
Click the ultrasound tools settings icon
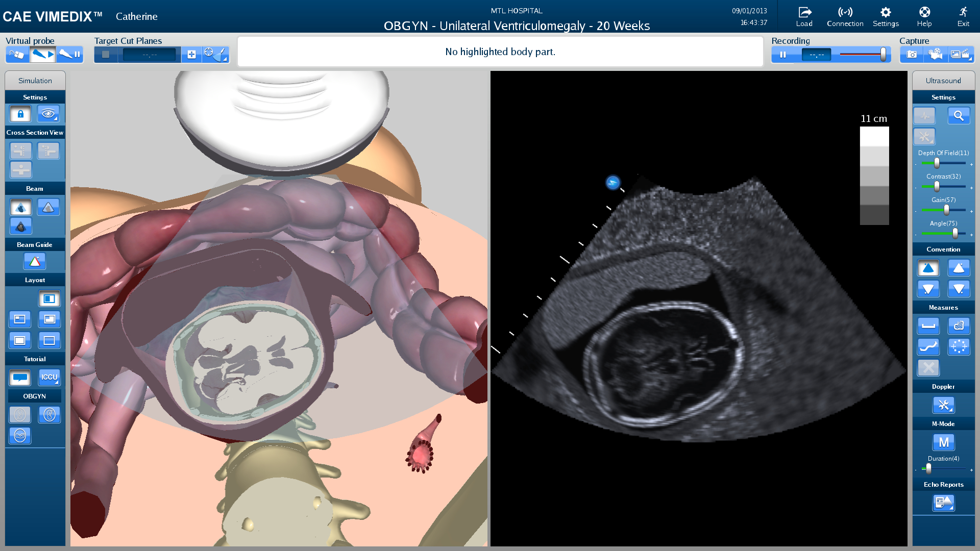(x=924, y=137)
